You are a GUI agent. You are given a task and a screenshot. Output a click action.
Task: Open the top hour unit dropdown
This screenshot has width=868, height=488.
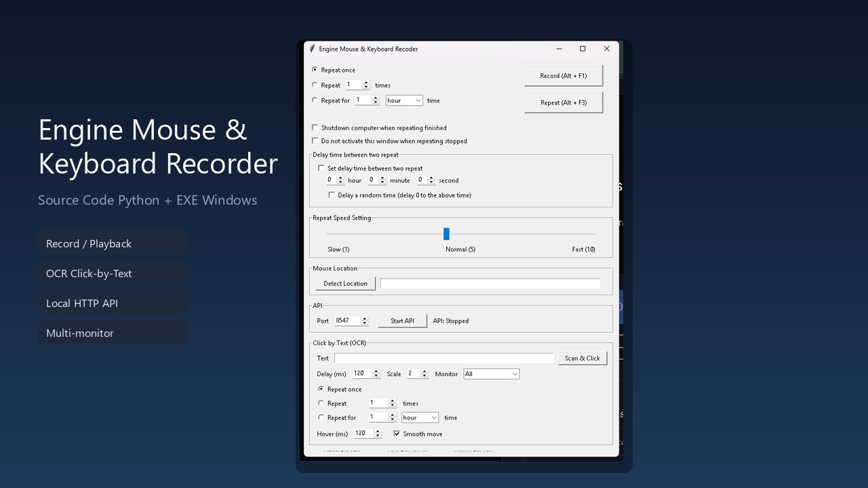click(404, 100)
